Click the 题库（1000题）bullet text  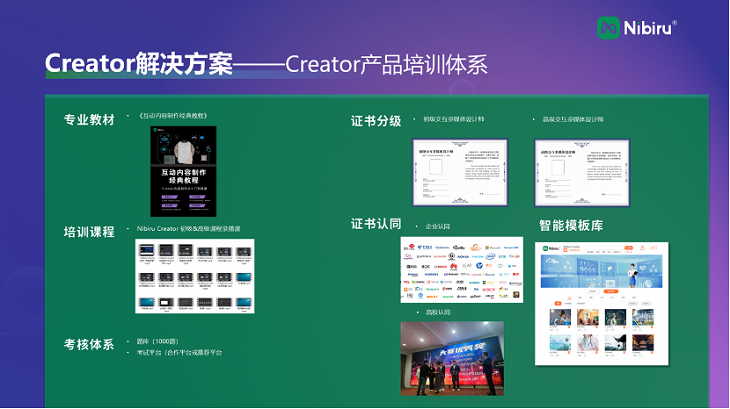coord(158,342)
